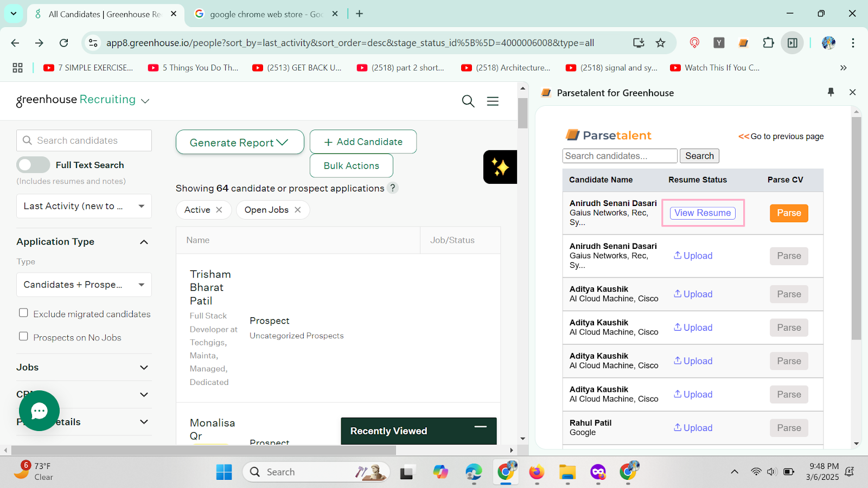Switch to the All Candidates Greenhouse tab
868x488 pixels.
pyautogui.click(x=105, y=14)
